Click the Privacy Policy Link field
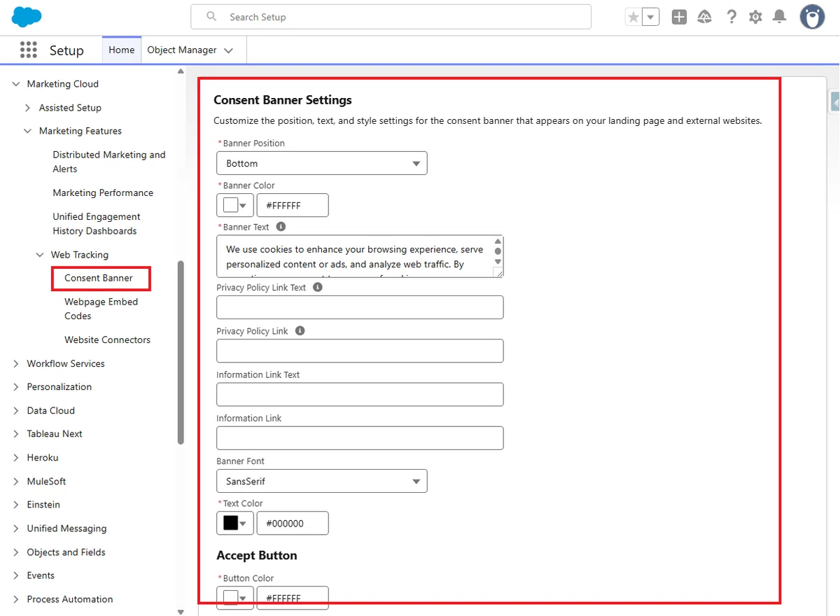The width and height of the screenshot is (840, 616). click(360, 351)
